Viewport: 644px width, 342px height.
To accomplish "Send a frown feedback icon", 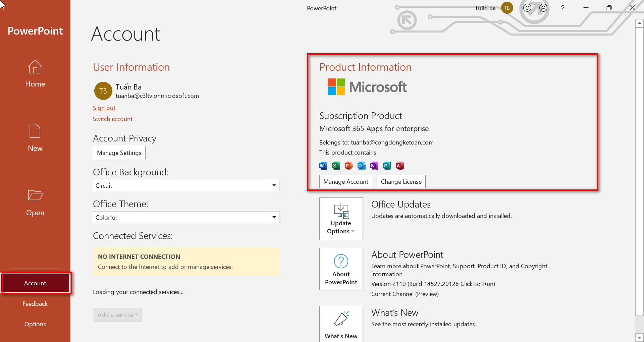I will pyautogui.click(x=543, y=8).
